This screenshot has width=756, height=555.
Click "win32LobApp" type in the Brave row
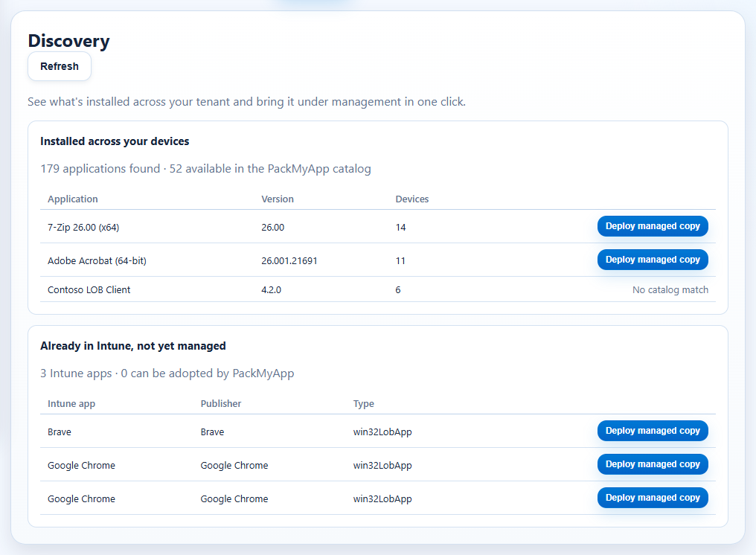(x=382, y=432)
